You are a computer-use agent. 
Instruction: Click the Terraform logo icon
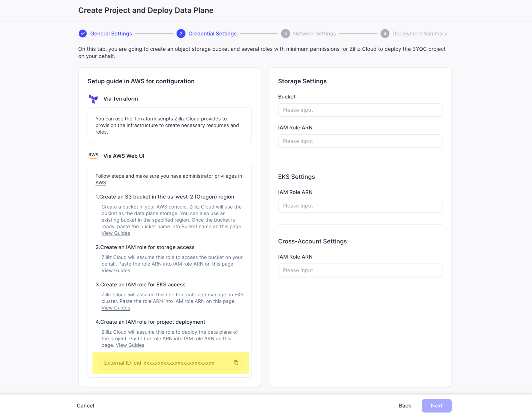coord(93,99)
